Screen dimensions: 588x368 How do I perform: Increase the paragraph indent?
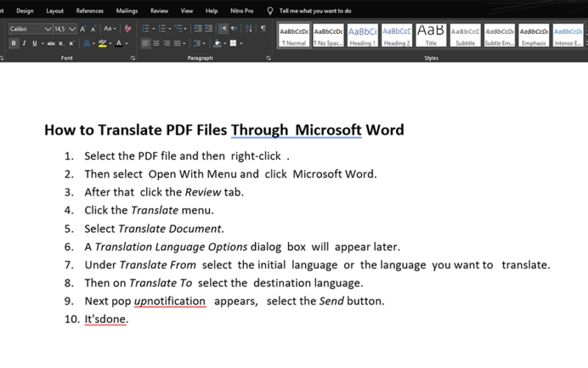click(x=209, y=29)
